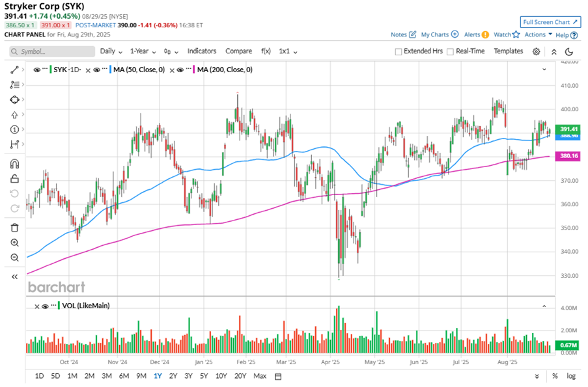This screenshot has height=387, width=588.
Task: Toggle magnet snap mode
Action: click(14, 164)
